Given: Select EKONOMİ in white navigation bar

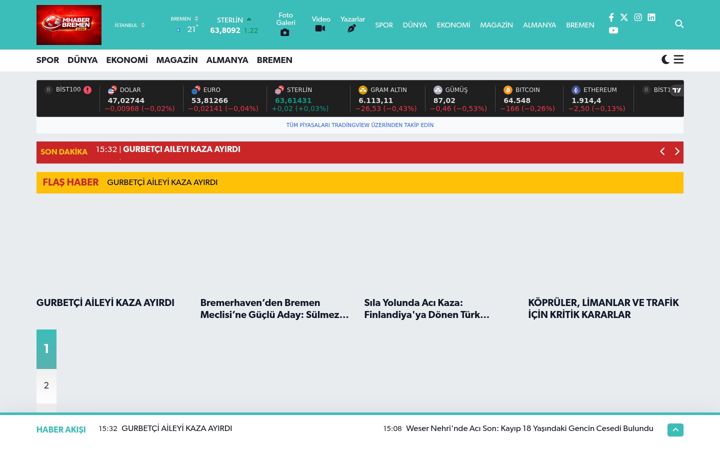Looking at the screenshot, I should point(127,60).
